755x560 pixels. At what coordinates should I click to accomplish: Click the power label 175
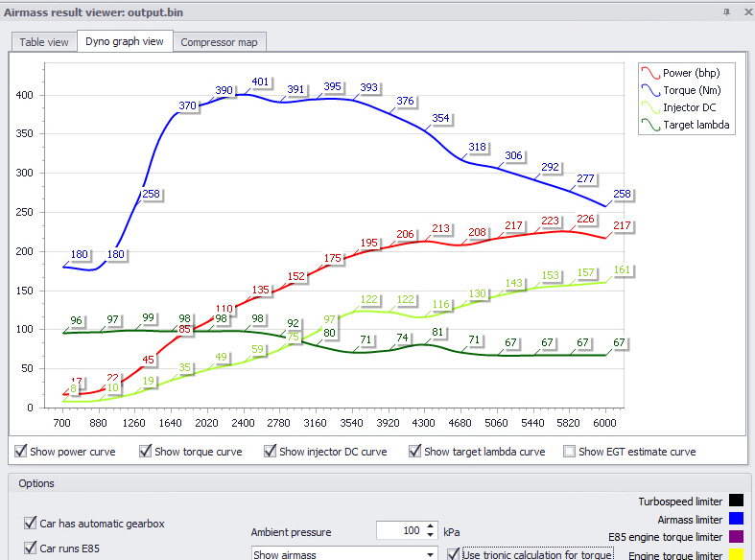pos(333,258)
